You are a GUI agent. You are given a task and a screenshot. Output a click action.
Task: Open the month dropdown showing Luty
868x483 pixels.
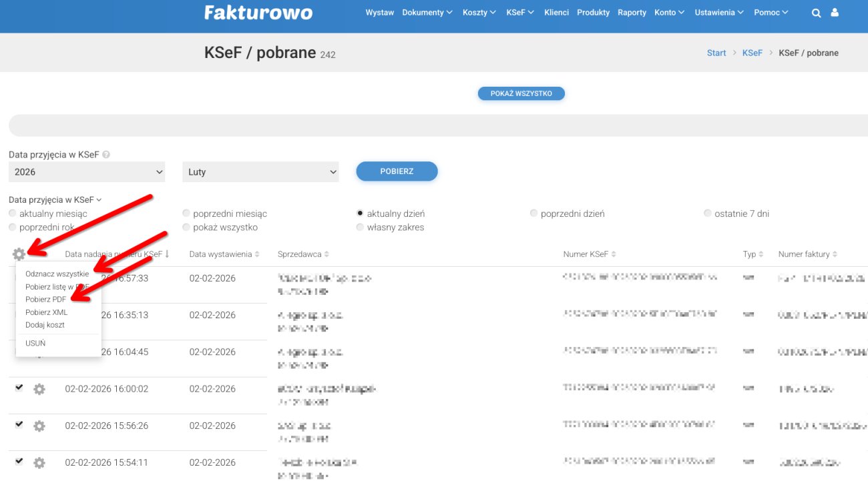click(260, 171)
